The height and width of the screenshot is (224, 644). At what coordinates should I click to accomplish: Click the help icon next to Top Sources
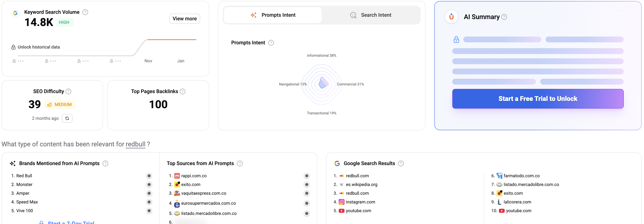pos(240,164)
